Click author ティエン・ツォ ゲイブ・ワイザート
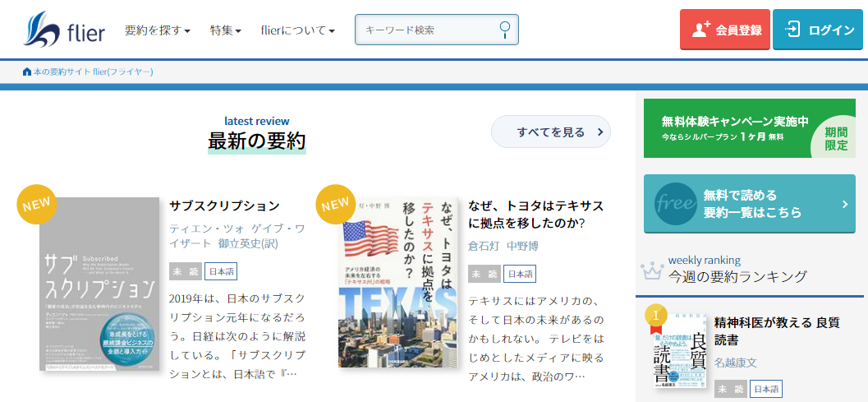Screen dimensions: 868x402 tap(237, 236)
